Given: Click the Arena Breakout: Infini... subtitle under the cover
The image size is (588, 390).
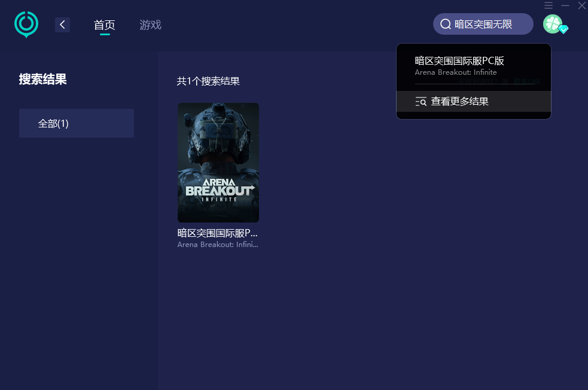Looking at the screenshot, I should pos(218,245).
